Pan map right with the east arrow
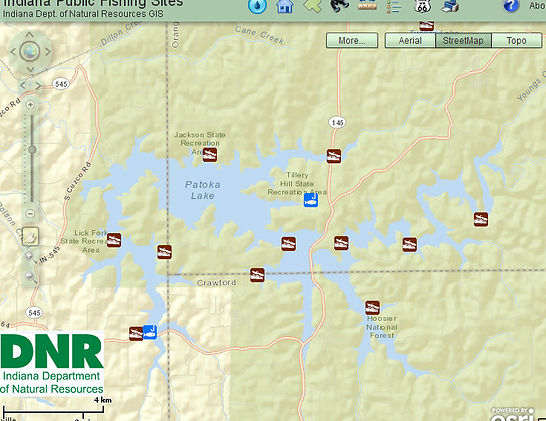Image resolution: width=546 pixels, height=421 pixels. pyautogui.click(x=48, y=52)
